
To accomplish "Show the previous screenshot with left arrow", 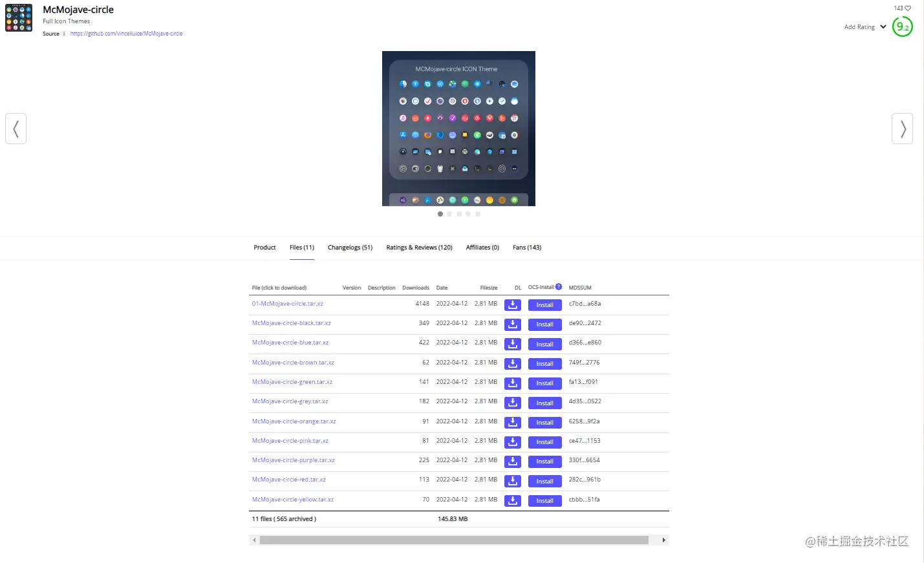I will pyautogui.click(x=16, y=129).
